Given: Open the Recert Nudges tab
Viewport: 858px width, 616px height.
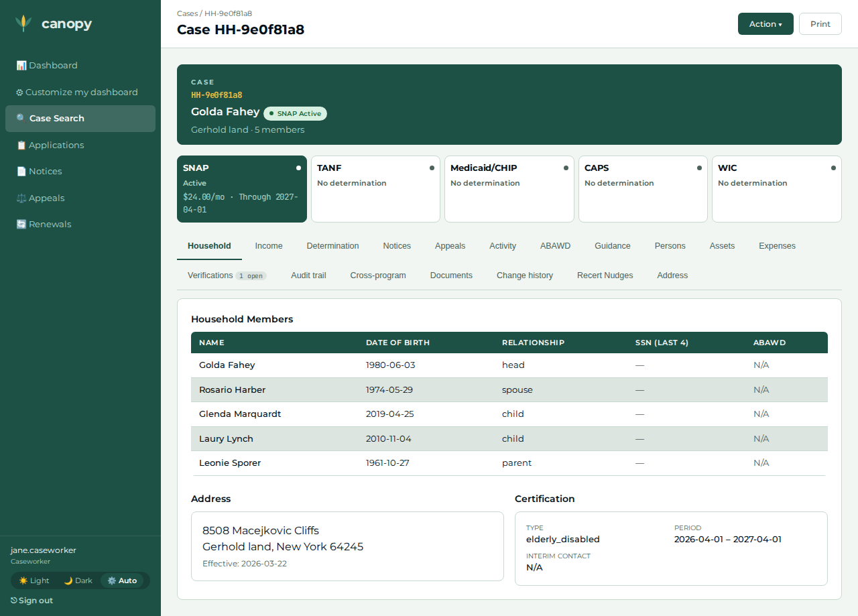Looking at the screenshot, I should 605,275.
